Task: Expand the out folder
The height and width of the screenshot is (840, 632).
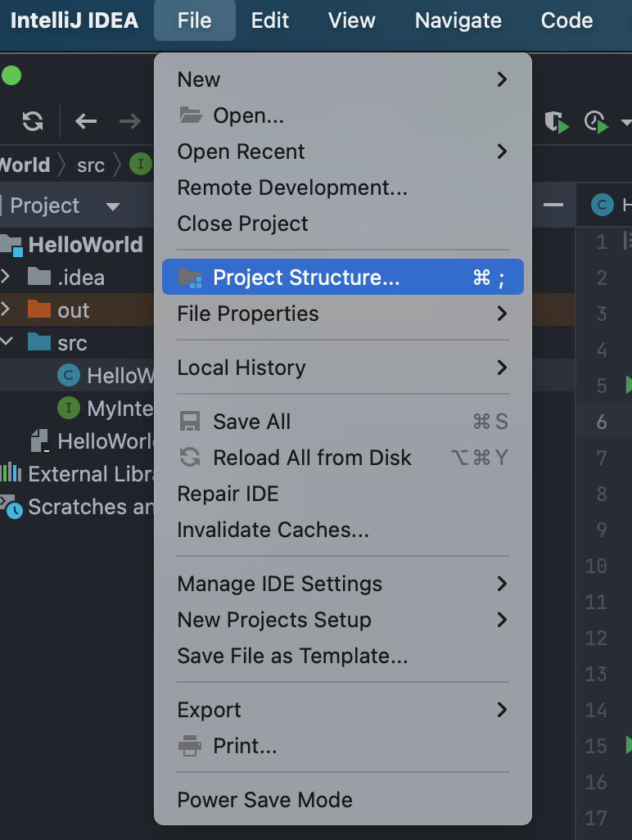Action: click(6, 309)
